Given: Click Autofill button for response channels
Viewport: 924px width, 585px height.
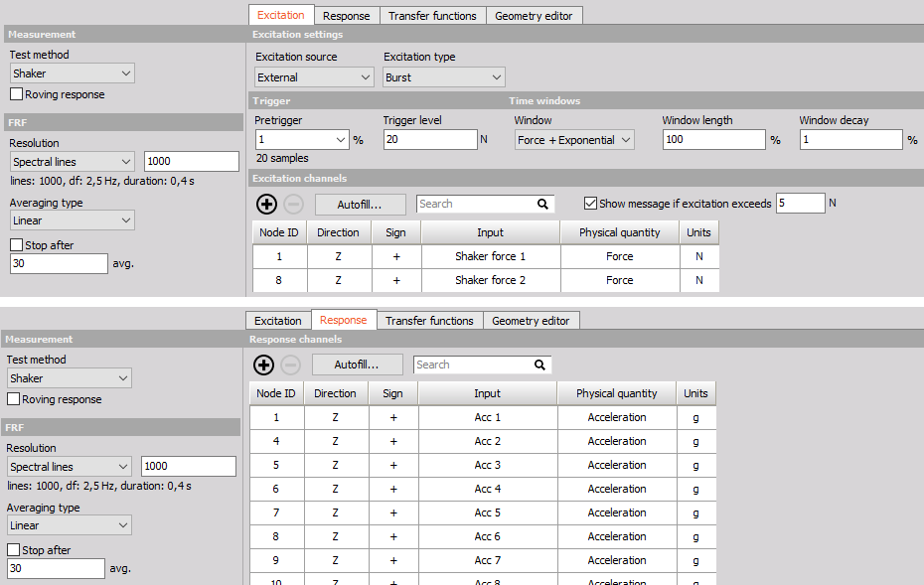Looking at the screenshot, I should coord(357,365).
